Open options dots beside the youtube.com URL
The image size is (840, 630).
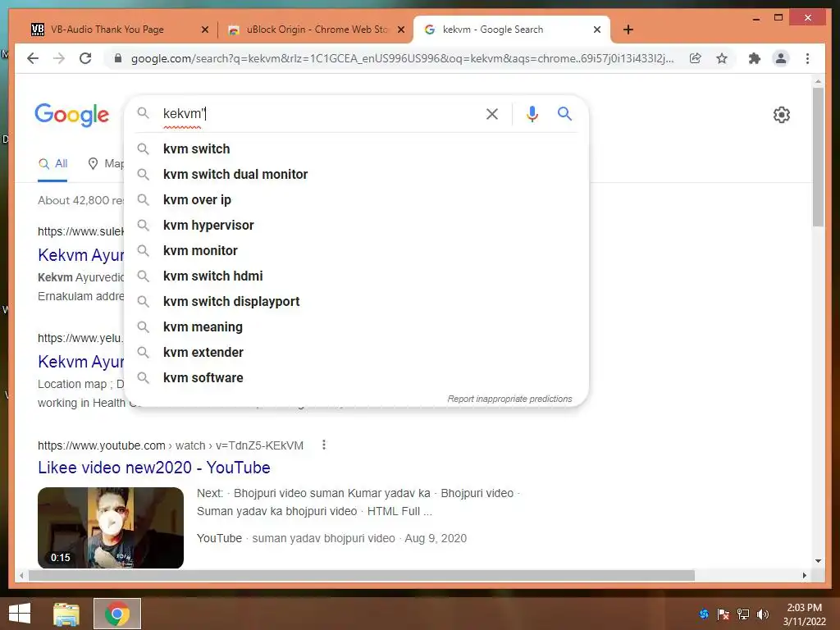coord(323,445)
